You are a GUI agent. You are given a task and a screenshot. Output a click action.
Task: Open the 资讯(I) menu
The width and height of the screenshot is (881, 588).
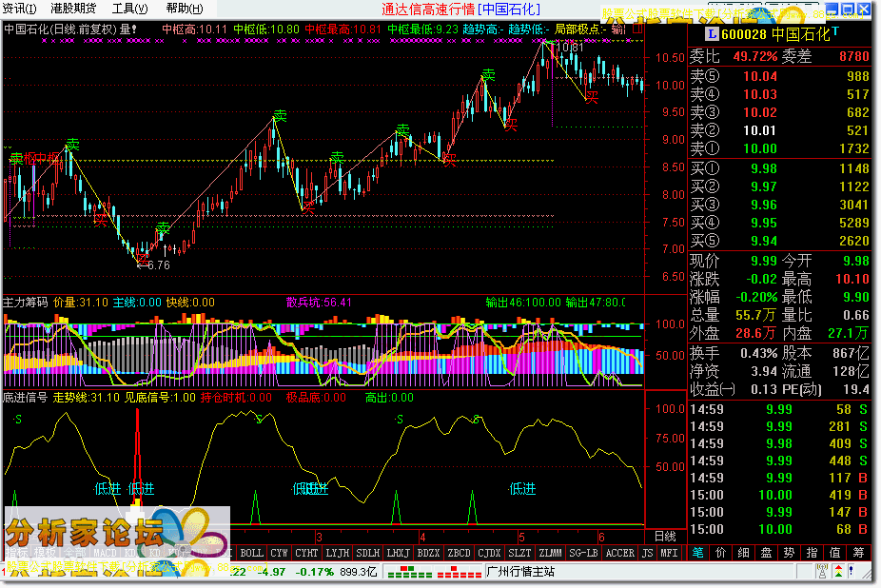click(x=19, y=9)
